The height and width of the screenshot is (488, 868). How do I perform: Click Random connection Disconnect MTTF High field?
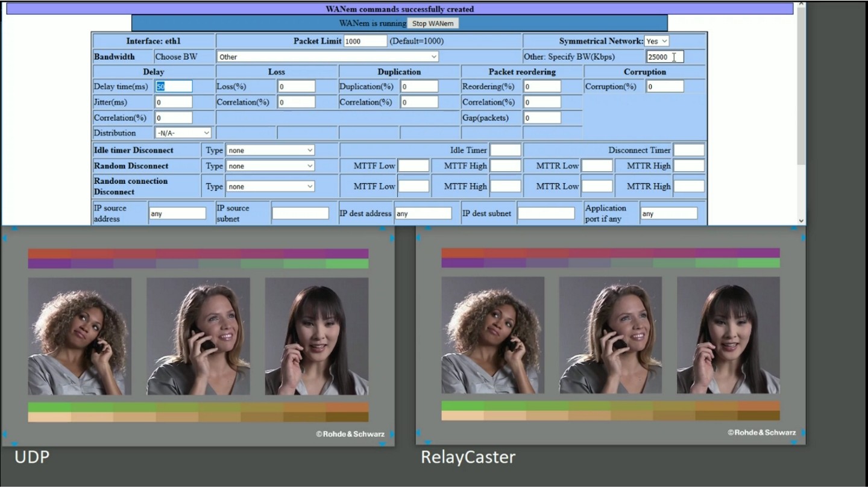[x=505, y=186]
